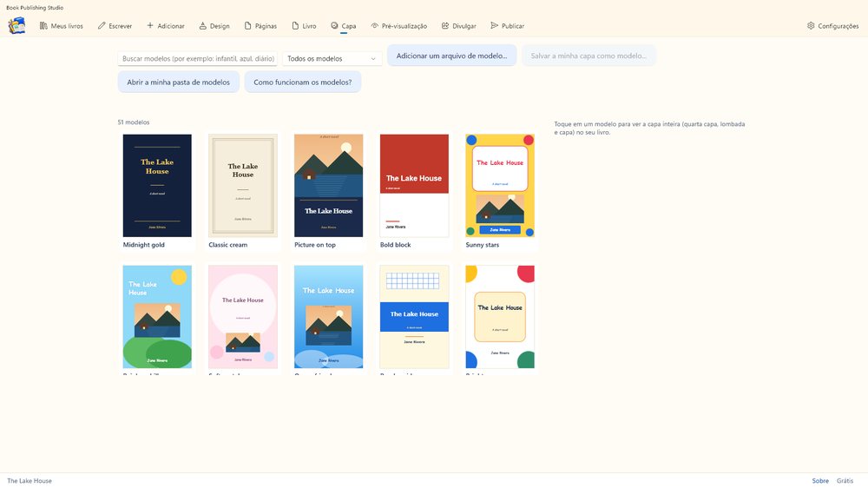
Task: Select the Sunny stars cover template
Action: tap(500, 186)
